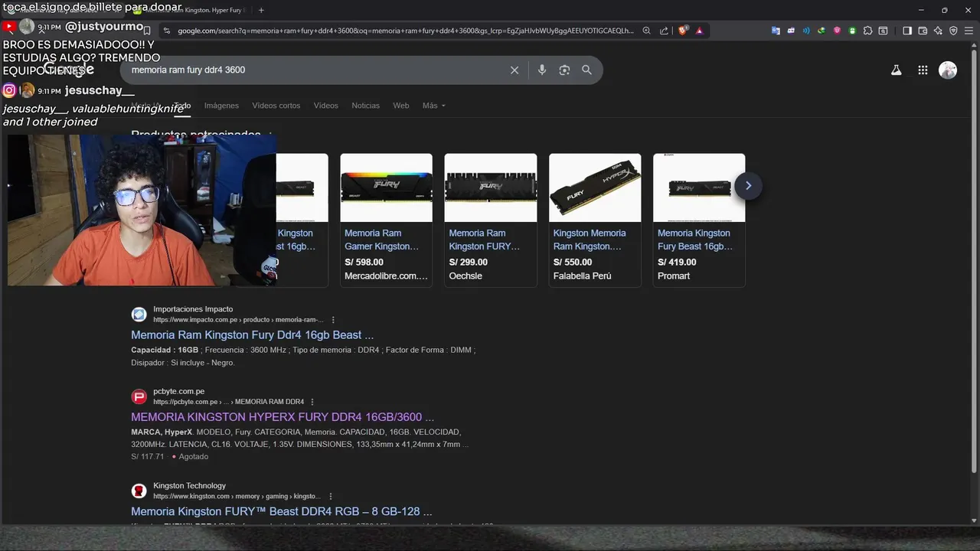Switch to Videos search tab
The height and width of the screenshot is (551, 980).
(325, 106)
